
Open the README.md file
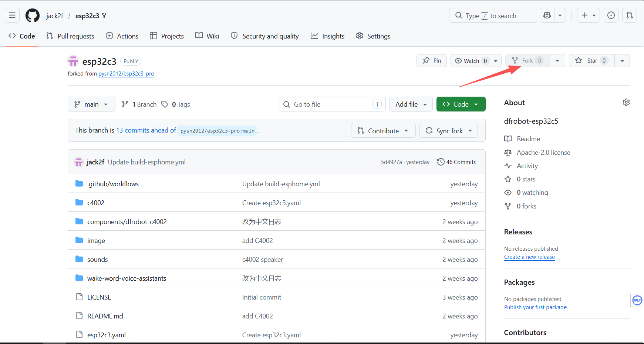tap(105, 316)
